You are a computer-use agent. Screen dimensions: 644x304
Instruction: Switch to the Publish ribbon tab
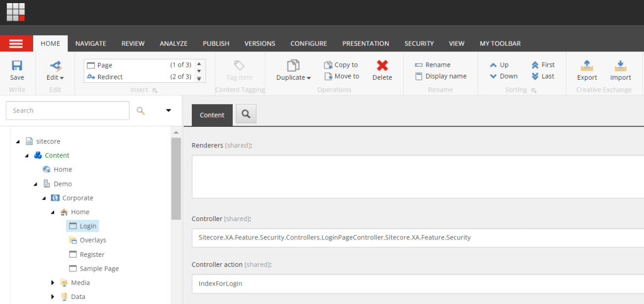(x=216, y=43)
